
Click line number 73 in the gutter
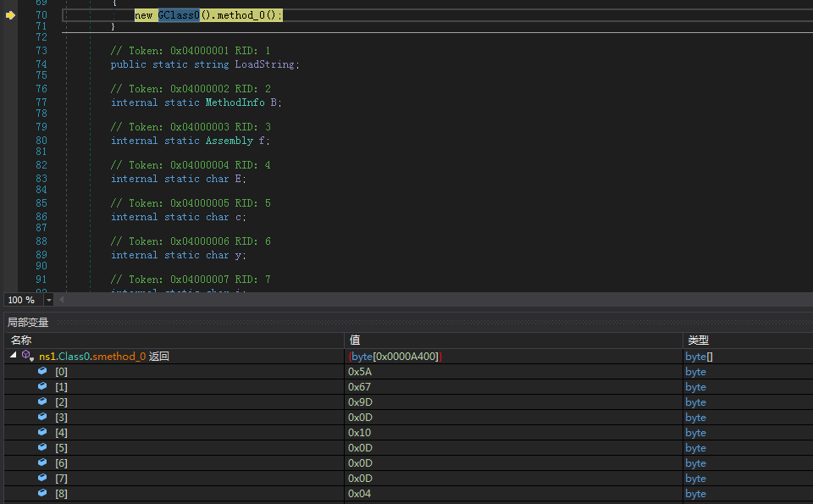point(41,50)
